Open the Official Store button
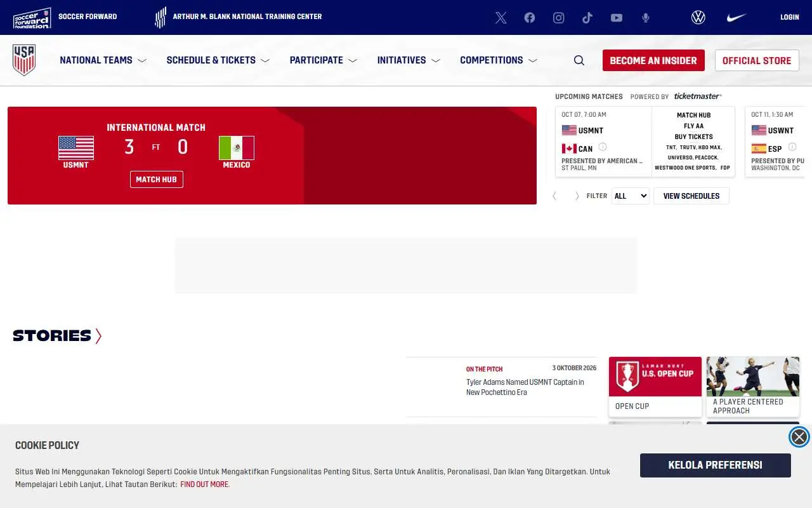 (757, 60)
